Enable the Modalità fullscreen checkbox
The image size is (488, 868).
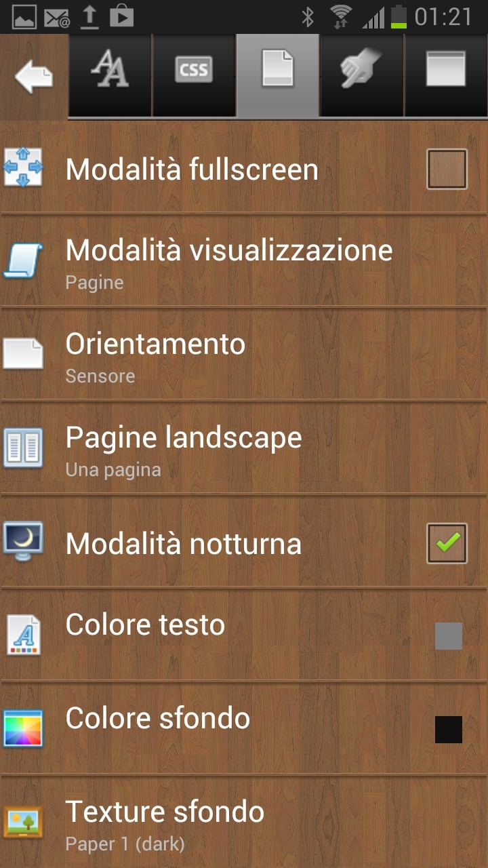tap(447, 169)
